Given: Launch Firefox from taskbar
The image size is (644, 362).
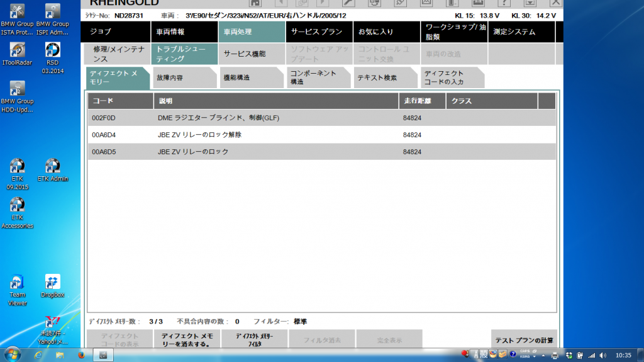Looking at the screenshot, I should (81, 355).
